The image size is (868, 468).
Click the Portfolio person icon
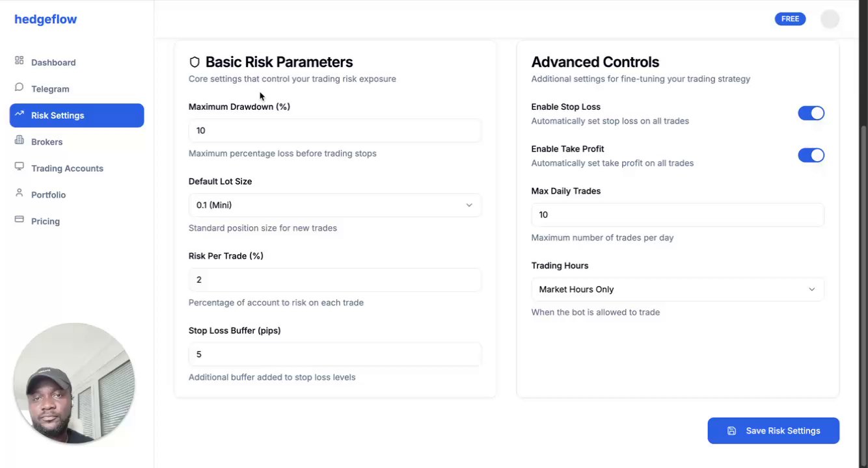point(19,194)
